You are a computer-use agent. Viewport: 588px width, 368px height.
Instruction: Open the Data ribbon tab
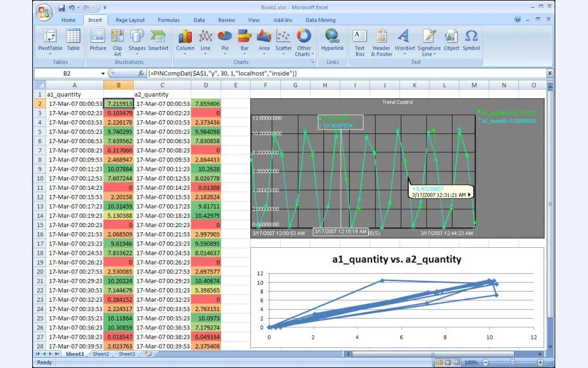tap(199, 20)
